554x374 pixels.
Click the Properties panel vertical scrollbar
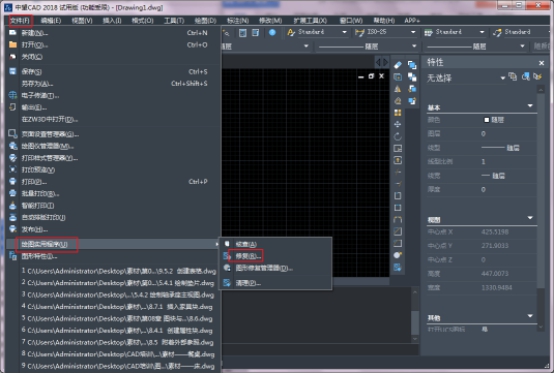point(541,208)
